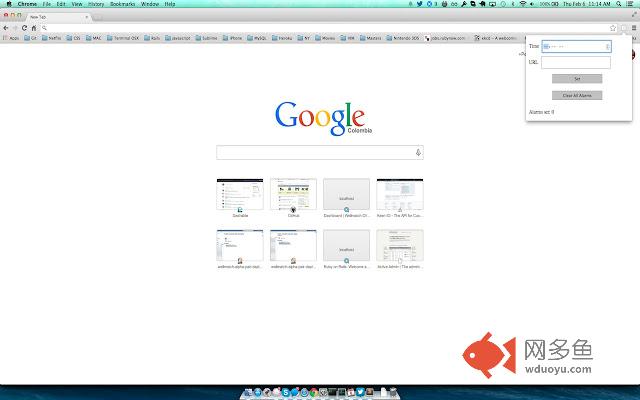Click the Google search box
The width and height of the screenshot is (640, 400).
coord(320,152)
